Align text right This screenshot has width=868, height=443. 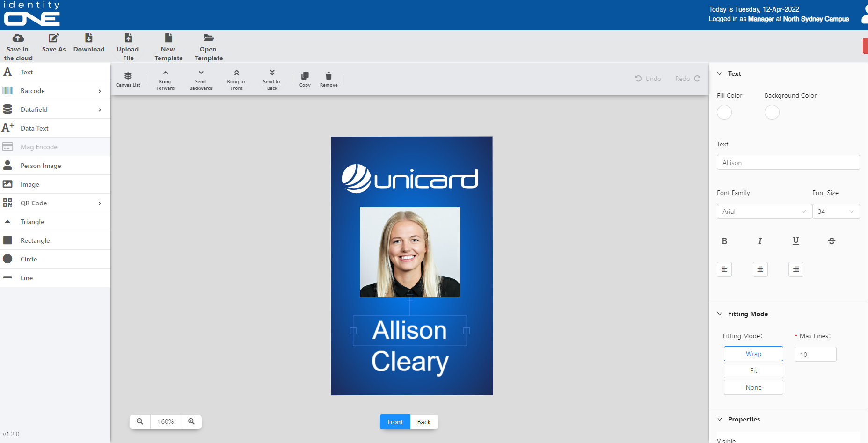[x=796, y=269]
